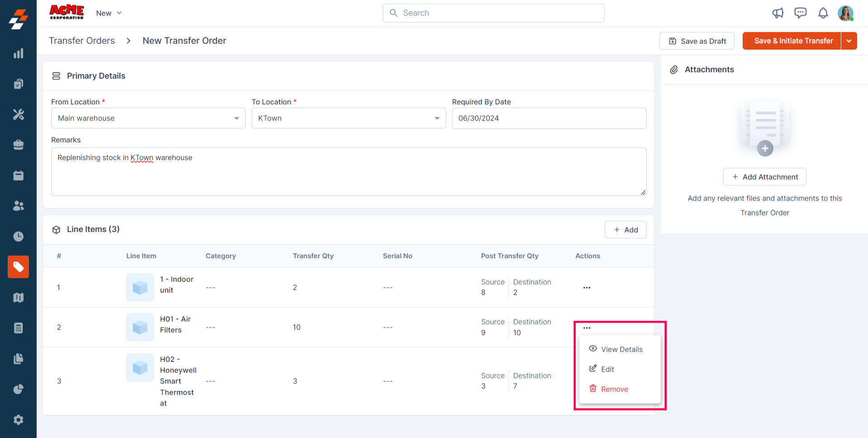Image resolution: width=868 pixels, height=438 pixels.
Task: Open the bar chart dashboard icon in sidebar
Action: coord(18,54)
